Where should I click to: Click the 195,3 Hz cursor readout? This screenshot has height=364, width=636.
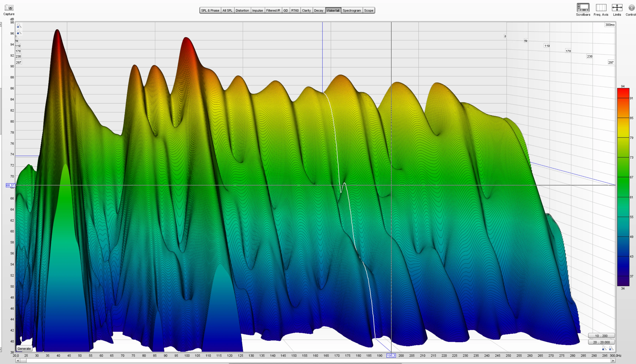391,355
